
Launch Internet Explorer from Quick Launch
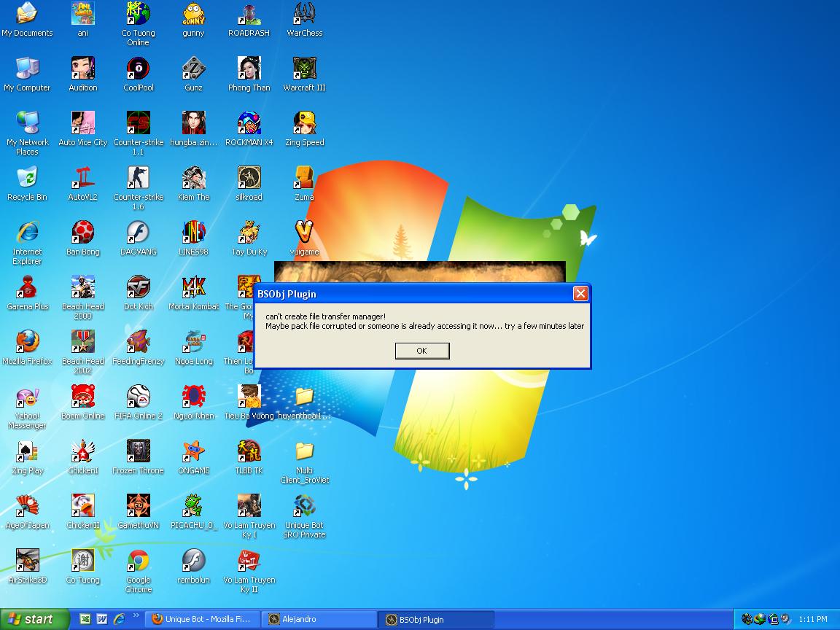pyautogui.click(x=119, y=619)
